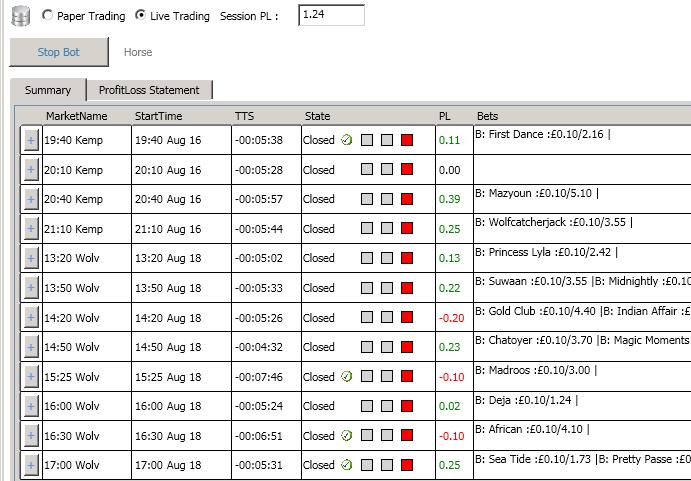This screenshot has height=481, width=691.
Task: Click the Bets column header
Action: point(487,116)
